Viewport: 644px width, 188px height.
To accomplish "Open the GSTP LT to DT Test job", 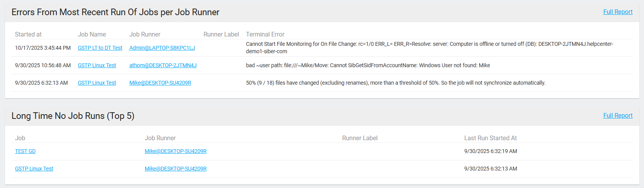I will [x=100, y=48].
